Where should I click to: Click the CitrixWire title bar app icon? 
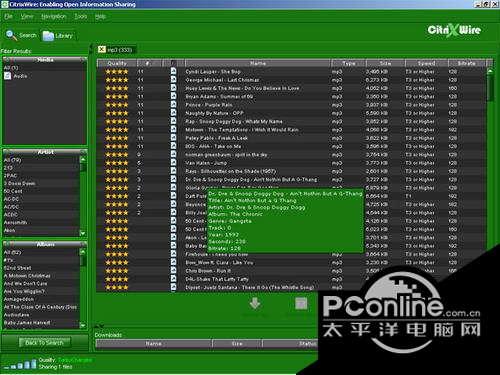[x=5, y=4]
